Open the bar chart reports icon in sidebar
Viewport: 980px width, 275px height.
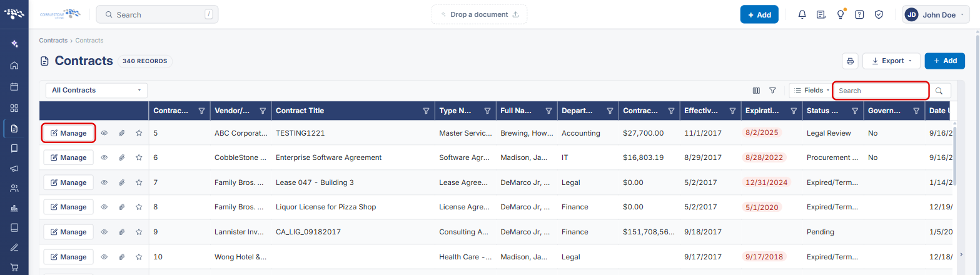click(x=14, y=208)
